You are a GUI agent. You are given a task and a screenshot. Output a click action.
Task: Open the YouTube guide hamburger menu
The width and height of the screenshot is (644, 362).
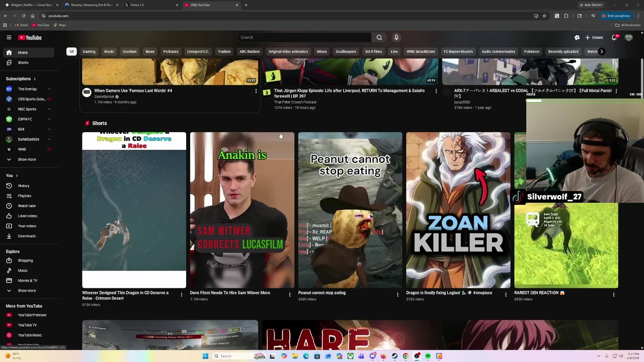[9, 37]
